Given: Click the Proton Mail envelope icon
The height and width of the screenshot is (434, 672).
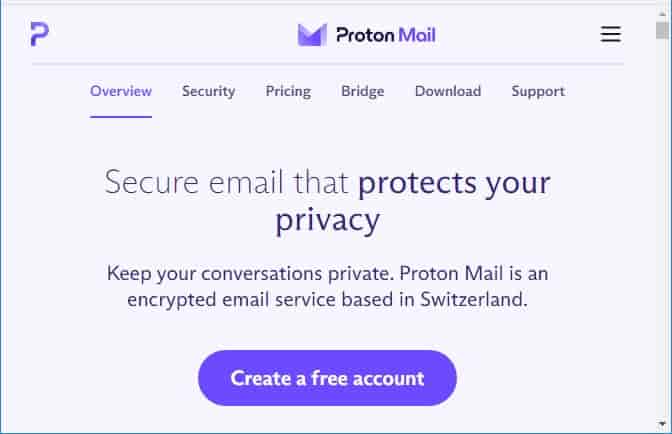Looking at the screenshot, I should tap(312, 34).
